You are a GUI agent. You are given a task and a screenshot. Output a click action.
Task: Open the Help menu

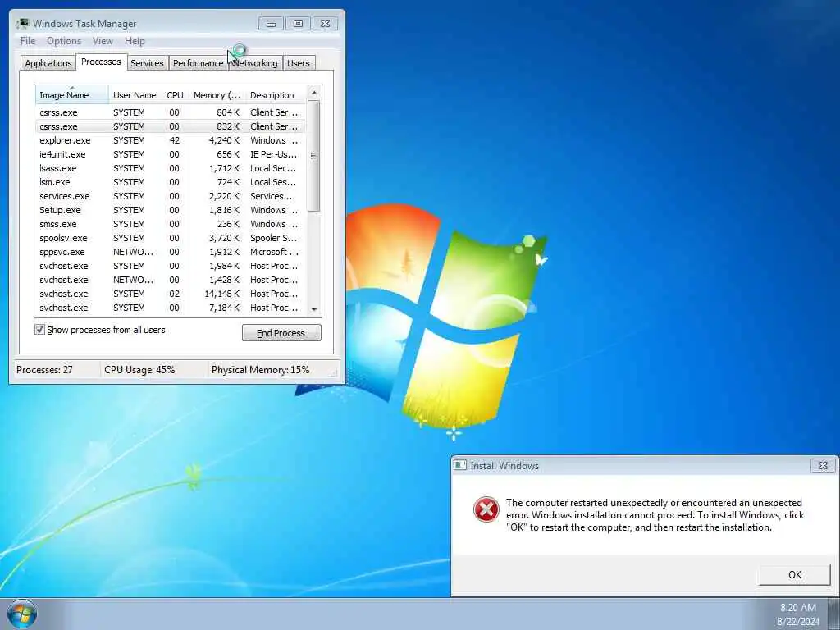coord(135,41)
